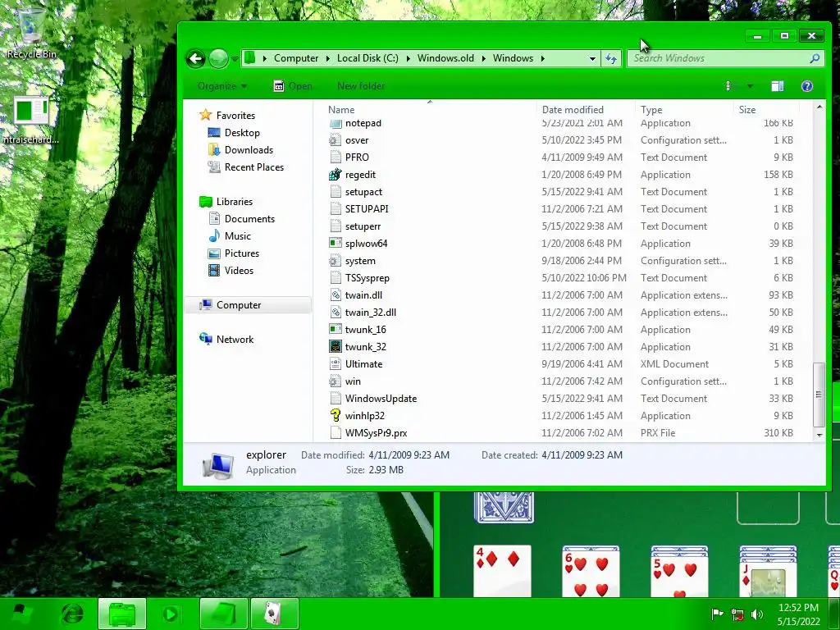Viewport: 840px width, 630px height.
Task: Launch Internet Explorer from taskbar
Action: tap(72, 614)
